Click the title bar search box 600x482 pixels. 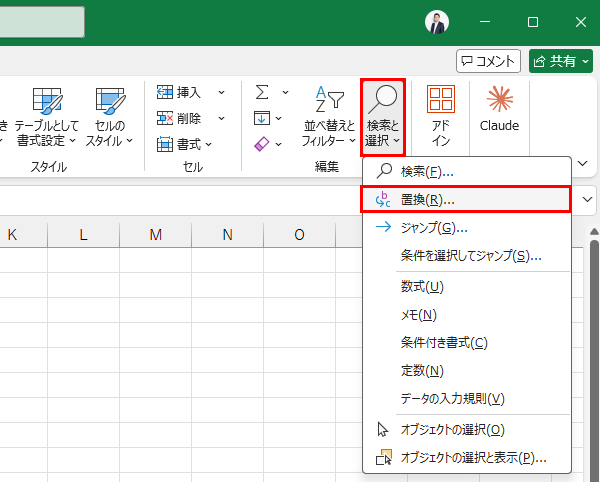click(x=41, y=22)
